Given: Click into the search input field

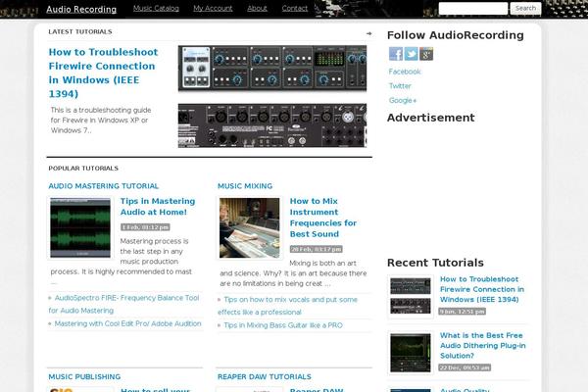Looking at the screenshot, I should (x=473, y=8).
